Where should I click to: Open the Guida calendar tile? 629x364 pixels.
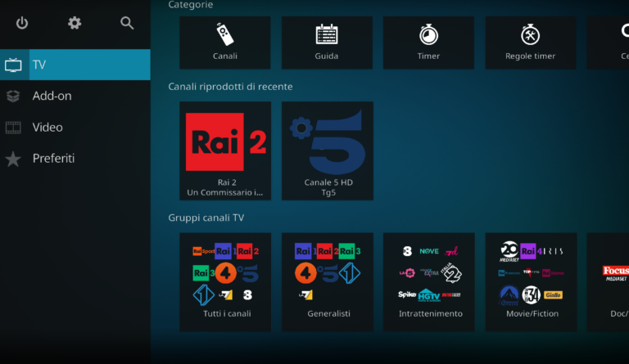click(327, 43)
